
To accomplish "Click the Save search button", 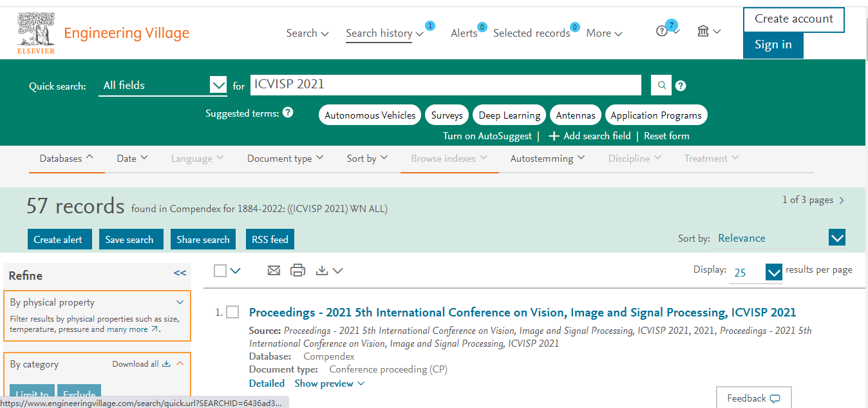I will [131, 239].
